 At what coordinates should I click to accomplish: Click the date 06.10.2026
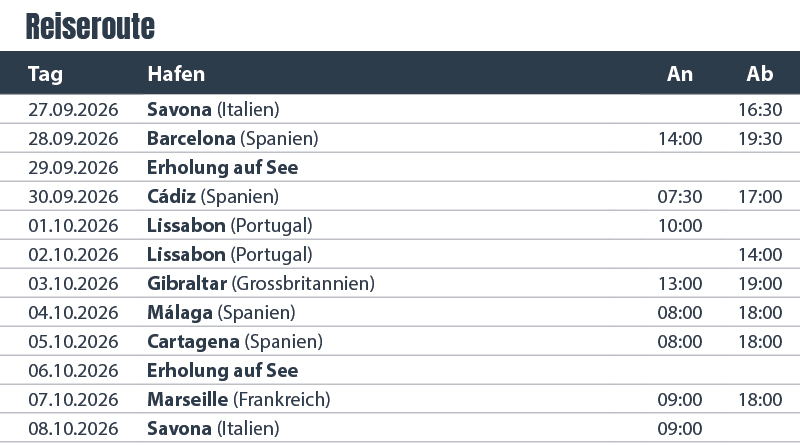point(73,371)
